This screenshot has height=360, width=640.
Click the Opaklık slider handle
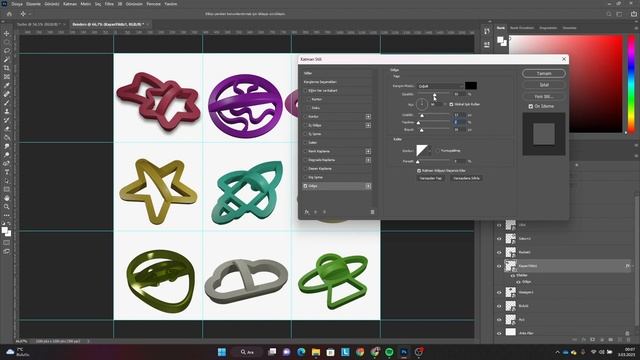click(435, 95)
